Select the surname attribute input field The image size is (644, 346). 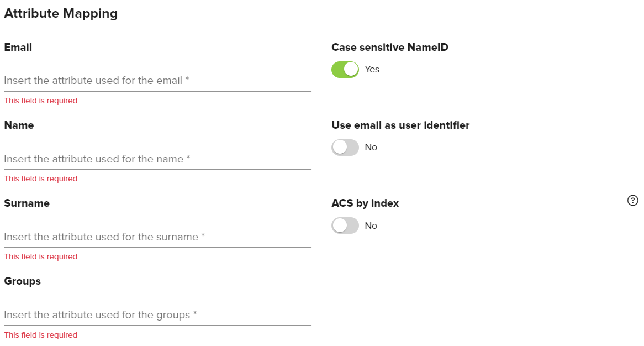(157, 237)
